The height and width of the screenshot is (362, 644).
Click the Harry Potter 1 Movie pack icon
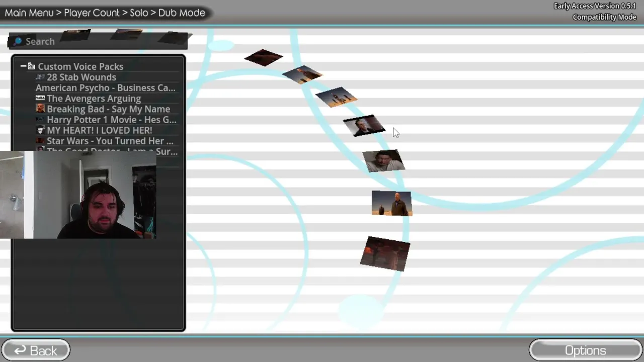pos(40,120)
